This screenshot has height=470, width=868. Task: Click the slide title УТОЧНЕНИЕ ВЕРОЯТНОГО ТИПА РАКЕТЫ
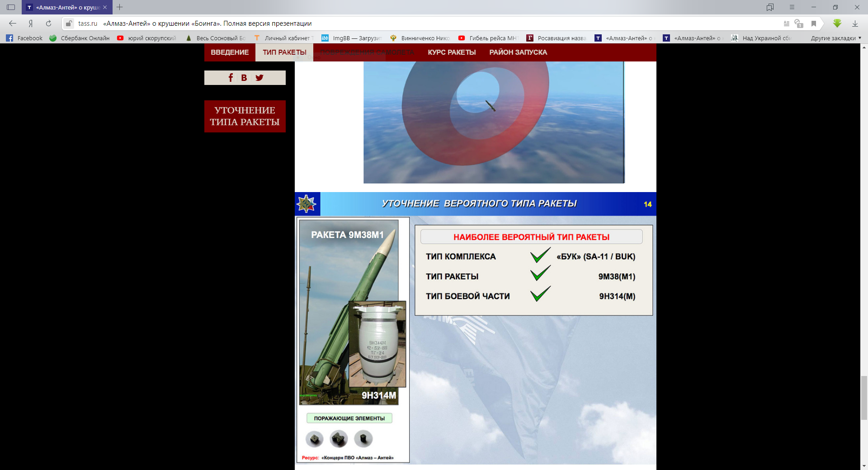click(479, 204)
